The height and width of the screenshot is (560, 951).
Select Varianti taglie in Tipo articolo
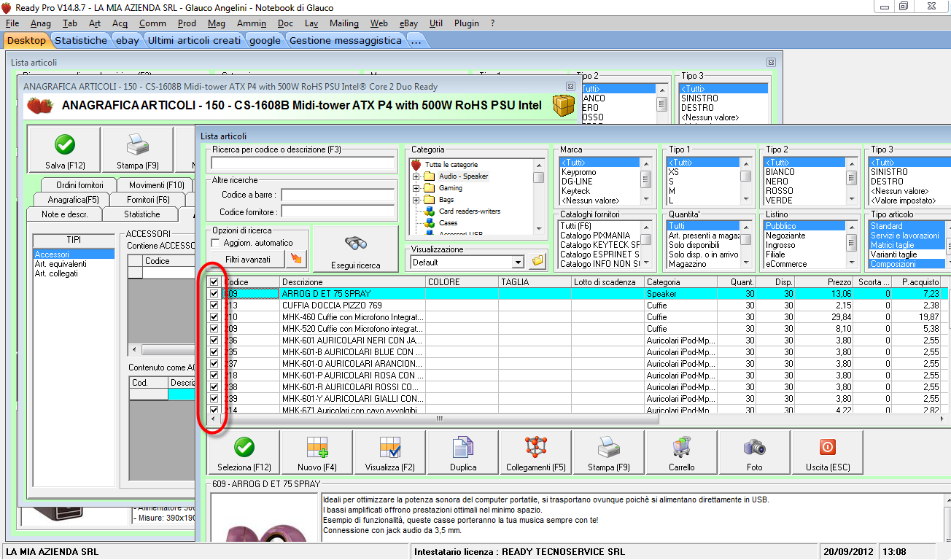click(x=893, y=254)
